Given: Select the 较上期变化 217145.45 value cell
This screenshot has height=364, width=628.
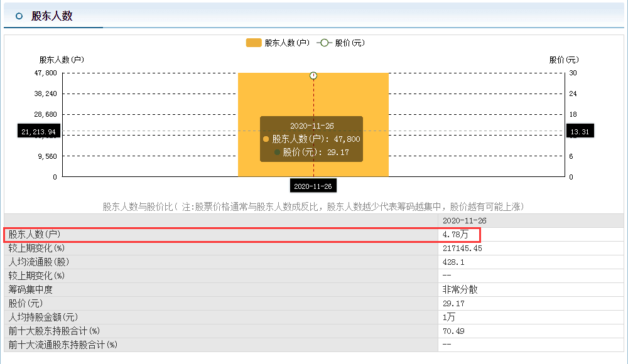Looking at the screenshot, I should 462,249.
